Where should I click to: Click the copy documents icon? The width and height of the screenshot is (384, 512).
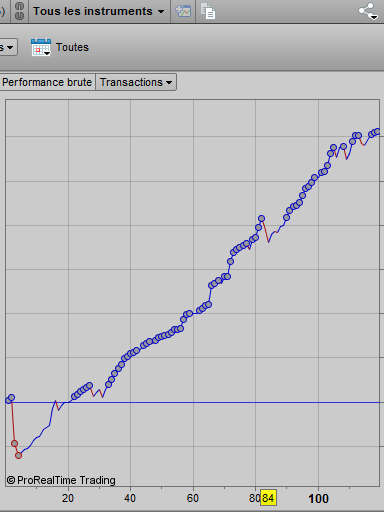click(x=208, y=11)
